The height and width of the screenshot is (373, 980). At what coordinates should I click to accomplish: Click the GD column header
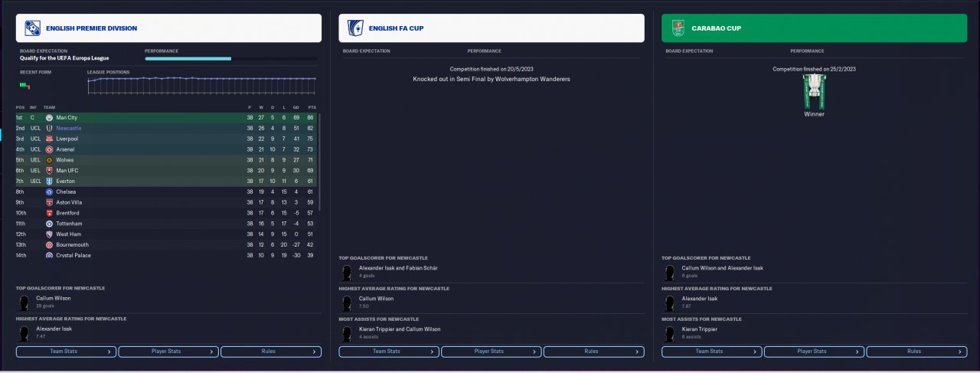click(296, 107)
